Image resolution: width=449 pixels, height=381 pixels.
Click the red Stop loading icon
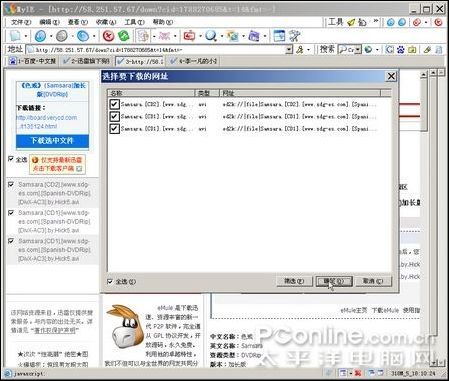click(108, 36)
